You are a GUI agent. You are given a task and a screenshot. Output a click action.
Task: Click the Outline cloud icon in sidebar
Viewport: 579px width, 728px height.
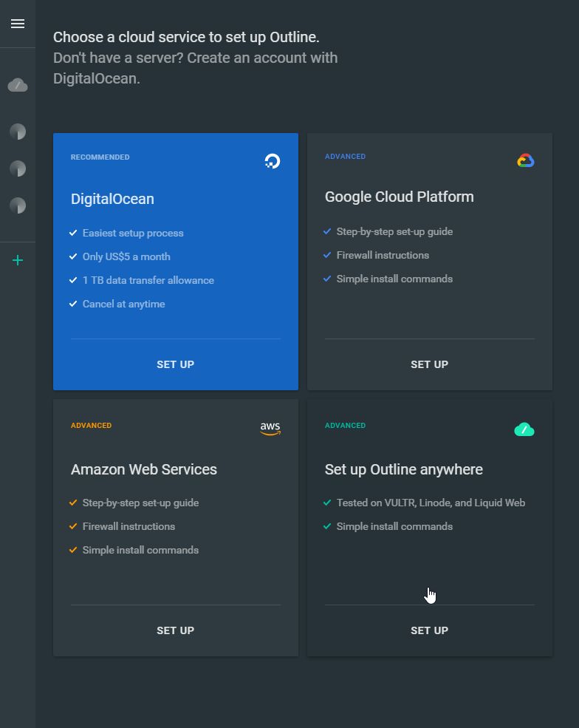[x=18, y=85]
